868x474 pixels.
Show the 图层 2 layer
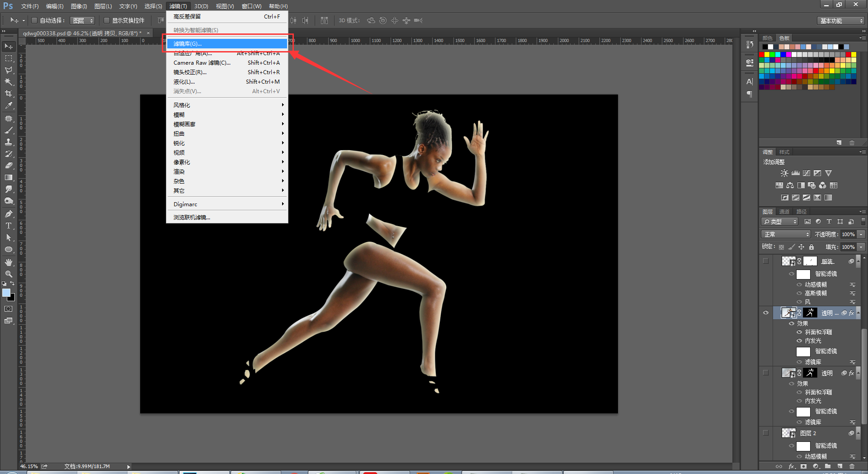tap(766, 433)
